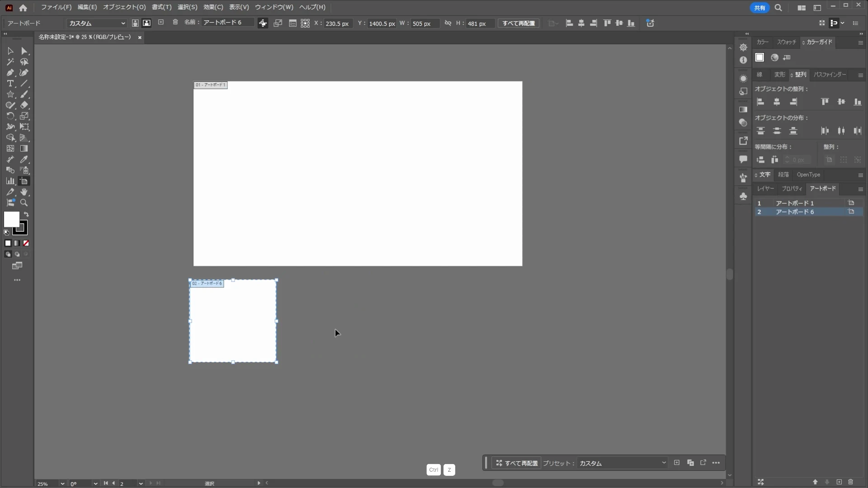Viewport: 868px width, 488px height.
Task: Click the white fill color swatch
Action: 11,219
